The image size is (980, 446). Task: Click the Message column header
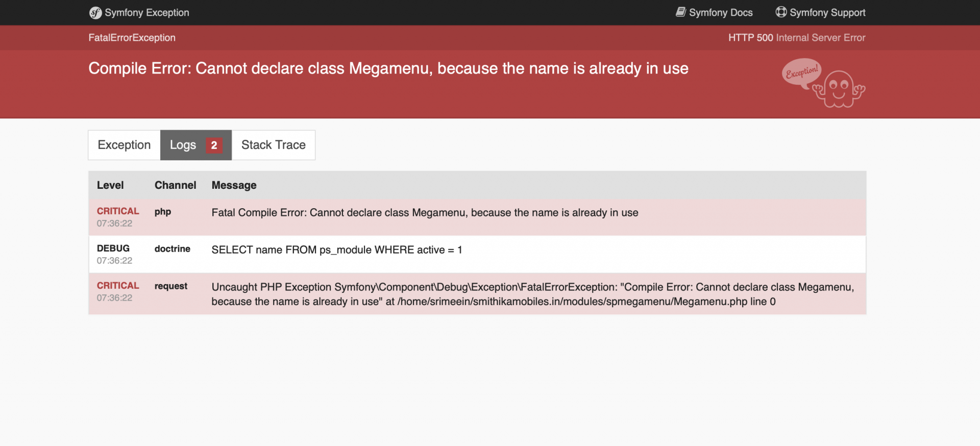point(234,185)
